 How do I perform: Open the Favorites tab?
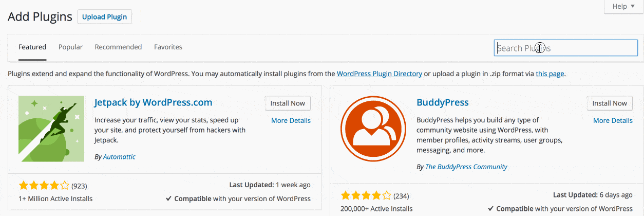point(168,47)
